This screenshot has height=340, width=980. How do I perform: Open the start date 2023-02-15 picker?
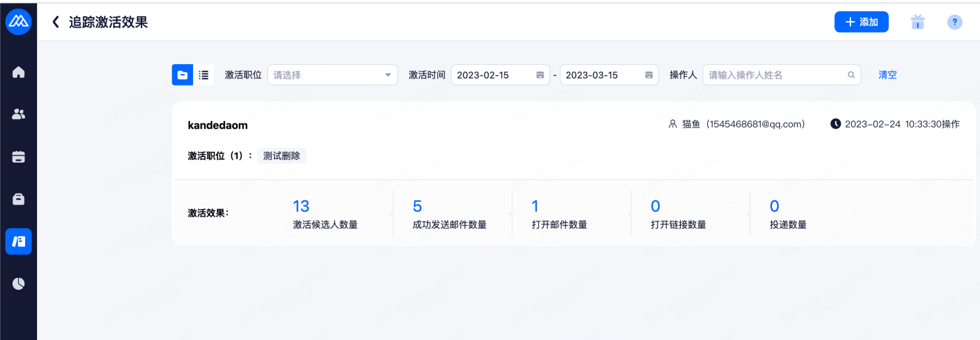(500, 75)
